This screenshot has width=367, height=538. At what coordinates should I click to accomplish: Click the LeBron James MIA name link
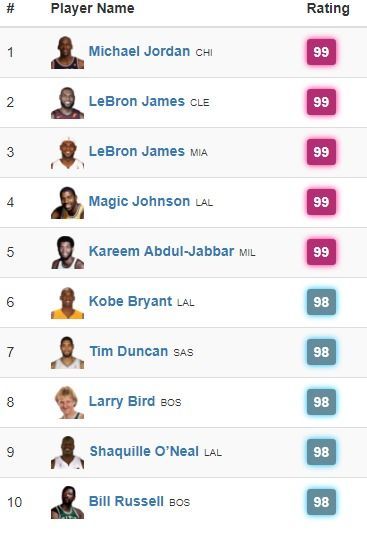[137, 151]
